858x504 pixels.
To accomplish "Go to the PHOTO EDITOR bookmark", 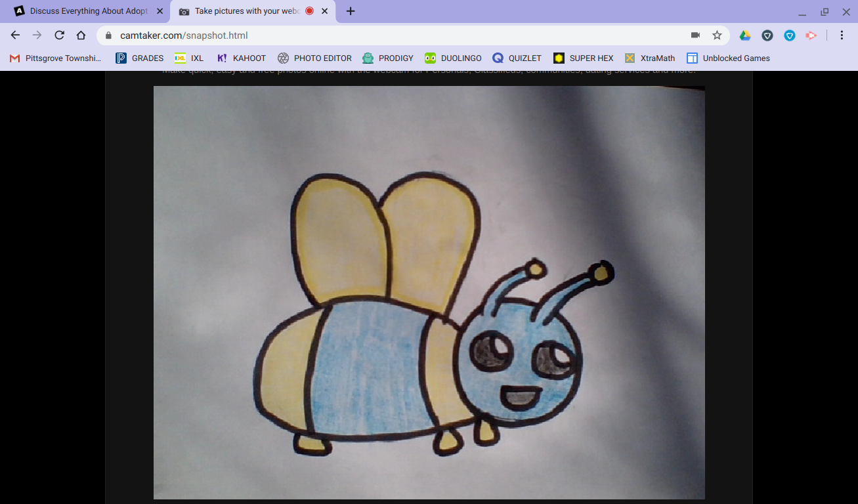I will click(314, 58).
